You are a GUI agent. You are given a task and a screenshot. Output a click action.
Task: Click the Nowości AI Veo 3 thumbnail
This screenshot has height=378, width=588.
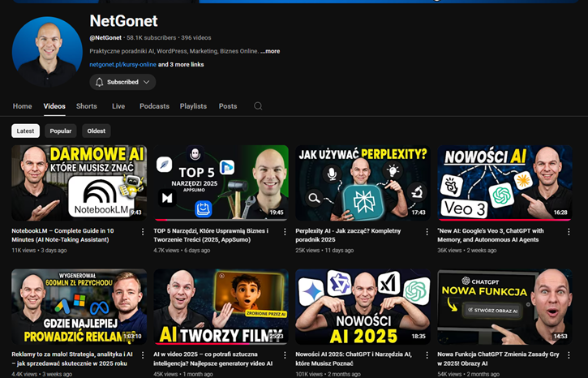pos(504,183)
